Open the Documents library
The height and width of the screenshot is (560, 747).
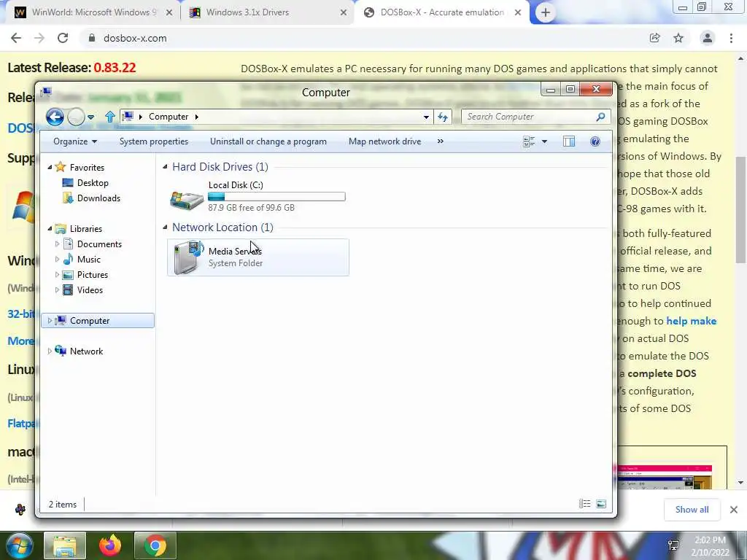coord(99,244)
